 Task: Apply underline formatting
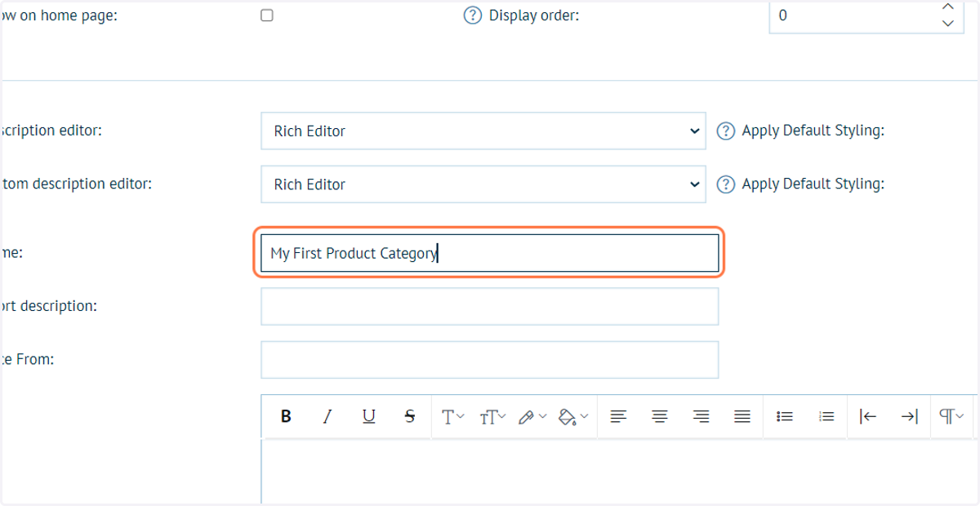[368, 416]
